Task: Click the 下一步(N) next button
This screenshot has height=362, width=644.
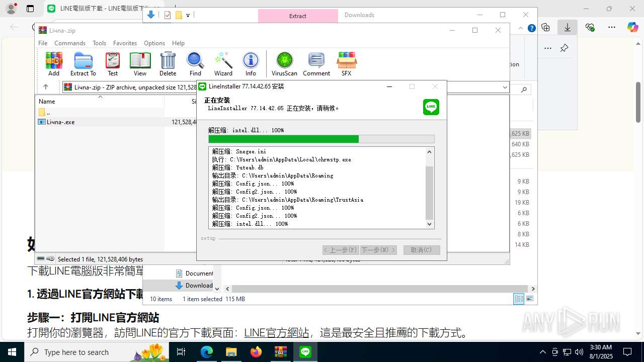Action: click(x=379, y=250)
